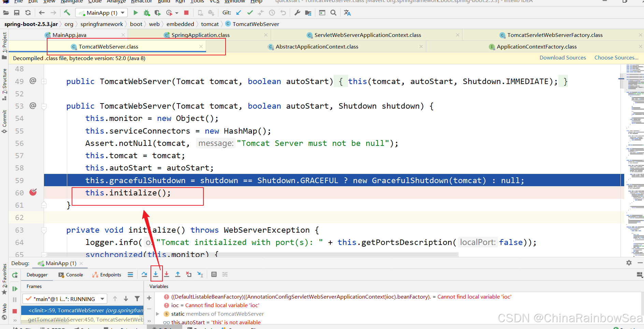644x329 pixels.
Task: Expand static members of TomcatWebServer
Action: click(158, 314)
